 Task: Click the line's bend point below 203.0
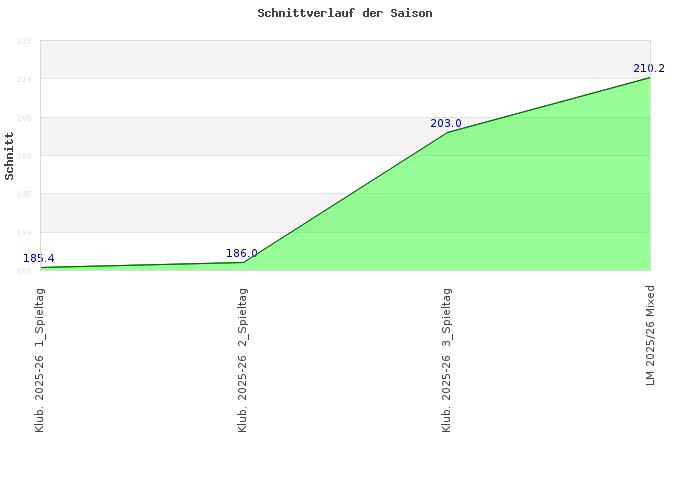click(447, 133)
